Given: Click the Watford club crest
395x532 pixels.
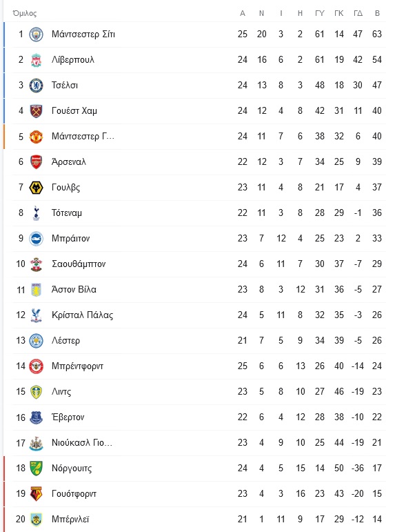Looking at the screenshot, I should coord(36,493).
